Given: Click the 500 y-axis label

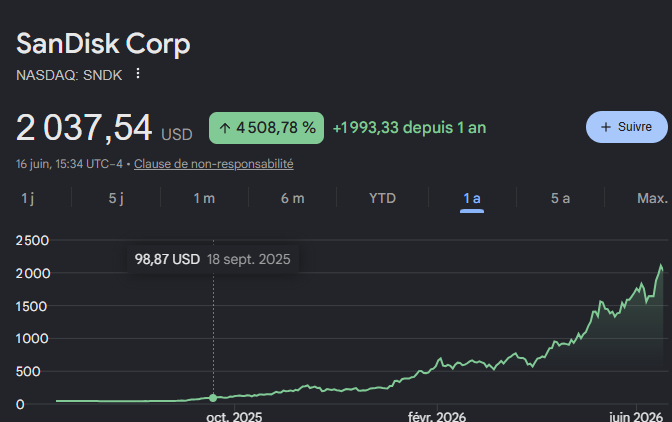Looking at the screenshot, I should click(28, 371).
